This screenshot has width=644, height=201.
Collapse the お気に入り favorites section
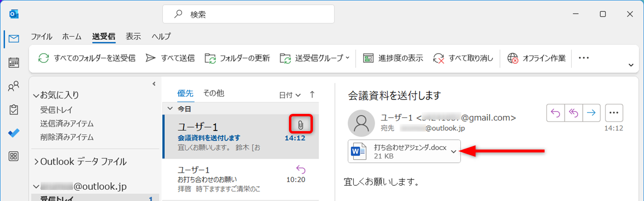coord(36,95)
